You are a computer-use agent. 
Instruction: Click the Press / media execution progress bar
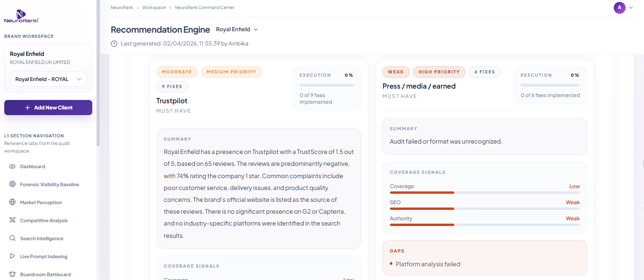(550, 85)
